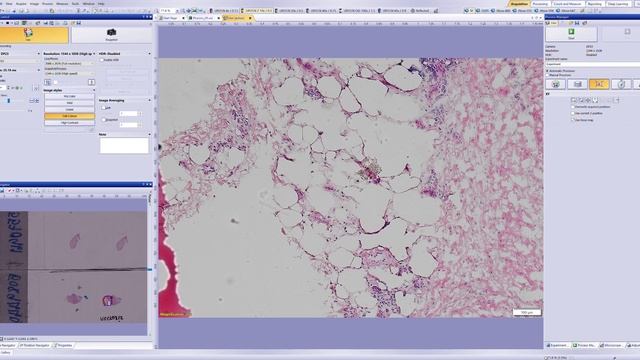Expand the camera selection dropdown arrow
640x360 pixels.
[39, 53]
